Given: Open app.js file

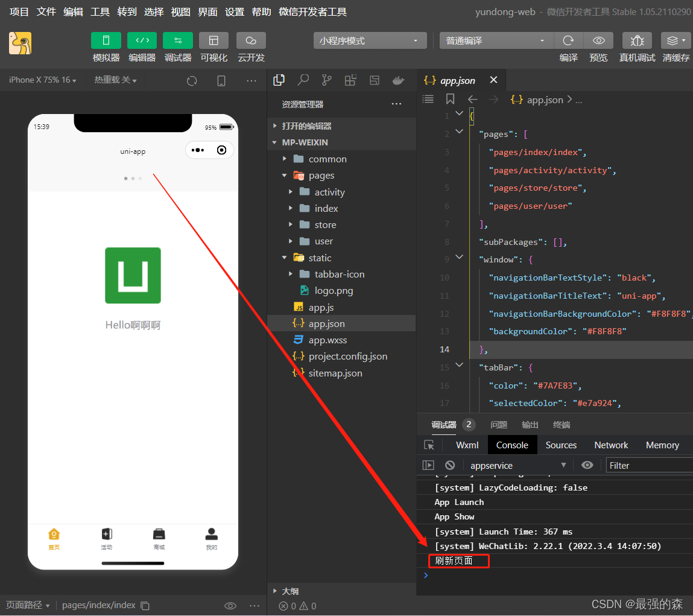Looking at the screenshot, I should pos(341,307).
